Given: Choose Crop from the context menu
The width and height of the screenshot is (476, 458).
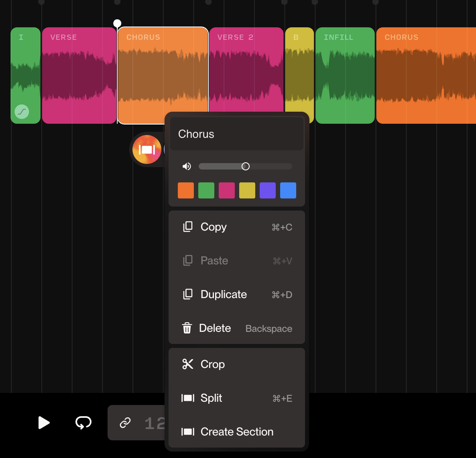Looking at the screenshot, I should (237, 364).
